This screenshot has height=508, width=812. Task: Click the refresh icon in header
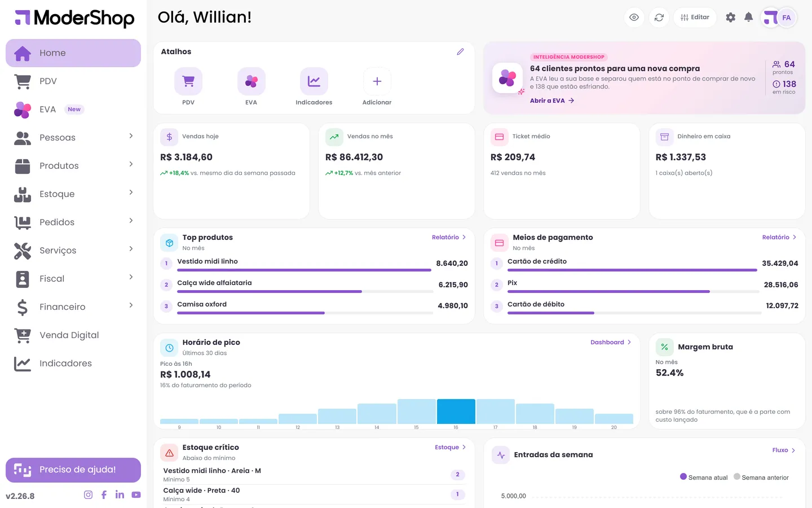pos(659,17)
